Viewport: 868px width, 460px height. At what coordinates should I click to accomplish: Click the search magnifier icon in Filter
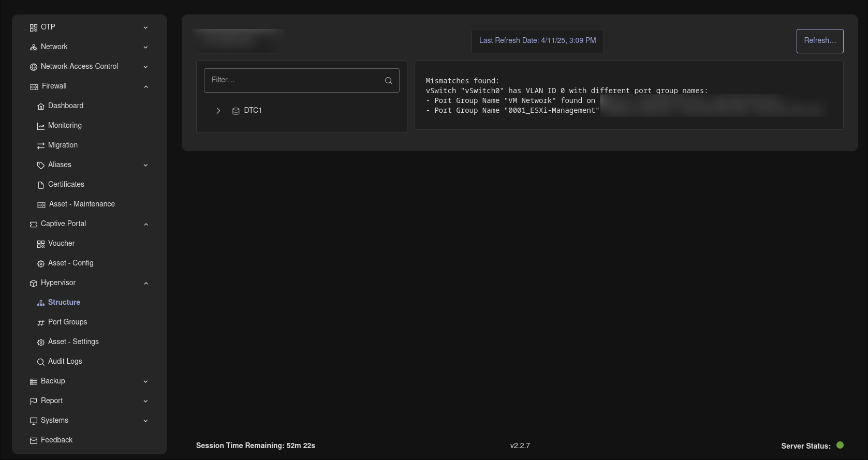click(389, 81)
